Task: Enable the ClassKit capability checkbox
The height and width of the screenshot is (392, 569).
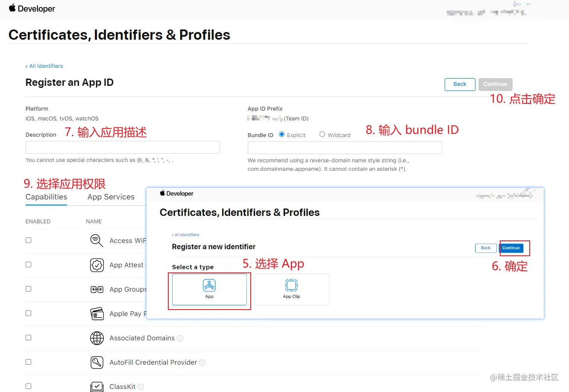Action: (x=29, y=386)
